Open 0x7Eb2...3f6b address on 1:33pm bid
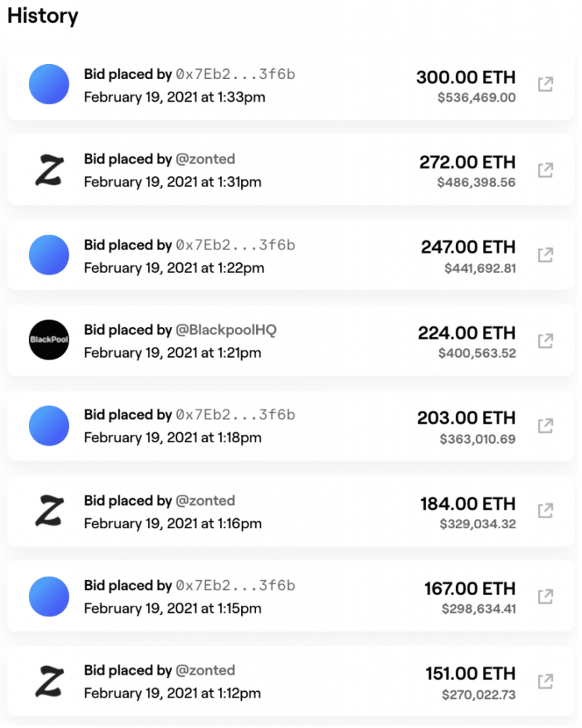The width and height of the screenshot is (582, 728). (235, 74)
